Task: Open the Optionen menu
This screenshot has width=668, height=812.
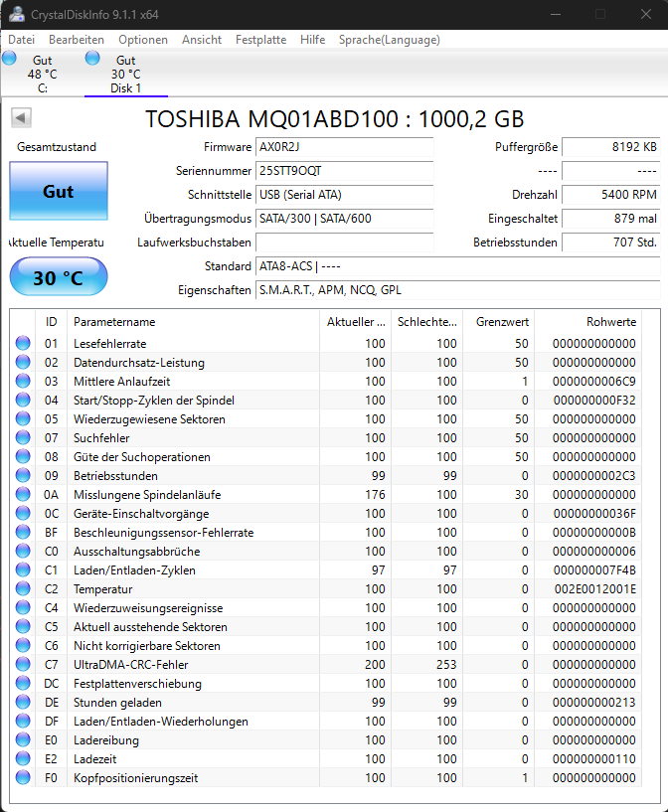Action: (142, 40)
